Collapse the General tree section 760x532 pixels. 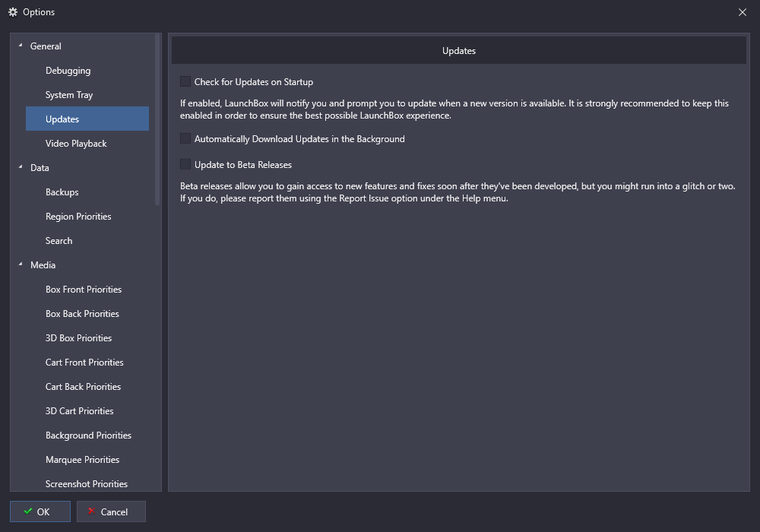[21, 46]
